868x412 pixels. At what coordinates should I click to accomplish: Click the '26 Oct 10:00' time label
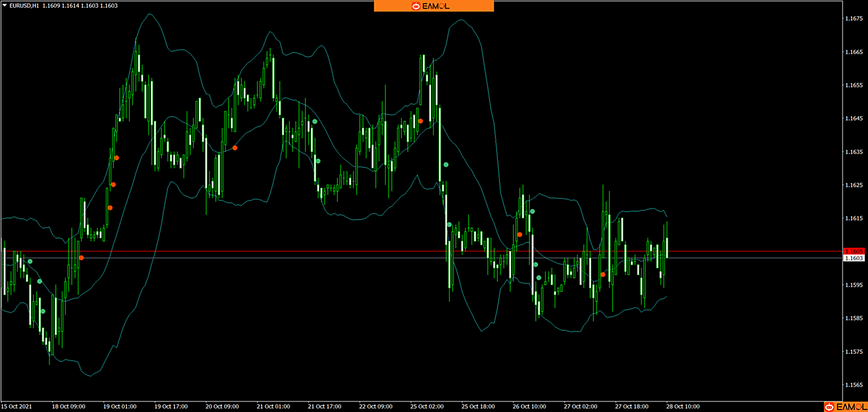click(x=529, y=406)
